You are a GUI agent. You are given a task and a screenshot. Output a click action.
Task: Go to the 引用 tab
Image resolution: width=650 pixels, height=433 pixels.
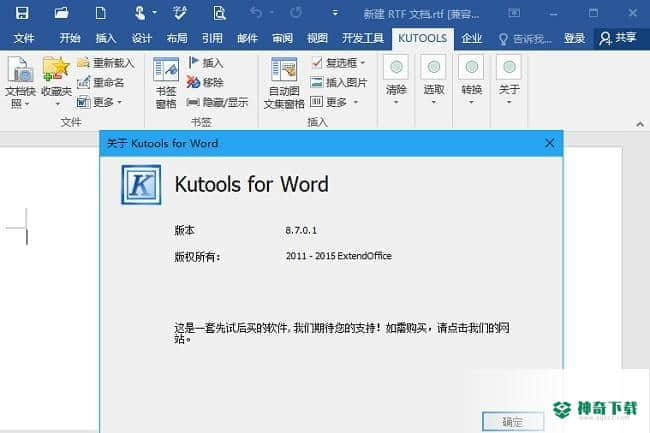pos(212,39)
